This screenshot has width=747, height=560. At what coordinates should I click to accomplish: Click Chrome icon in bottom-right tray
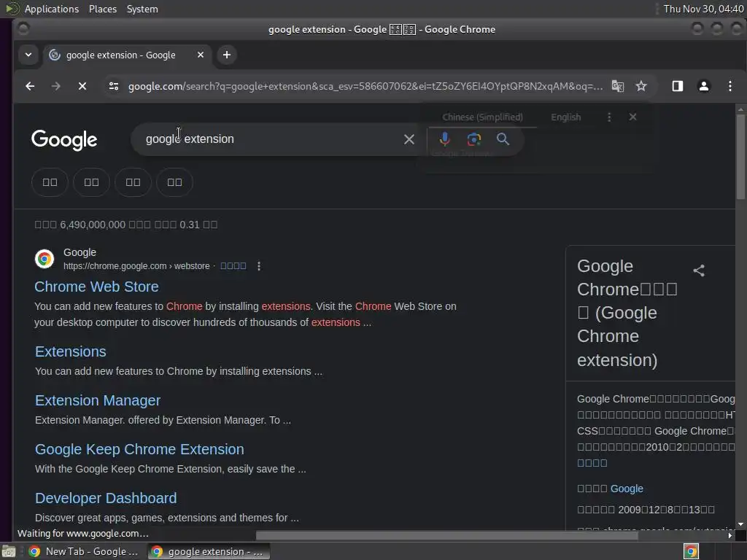[691, 551]
